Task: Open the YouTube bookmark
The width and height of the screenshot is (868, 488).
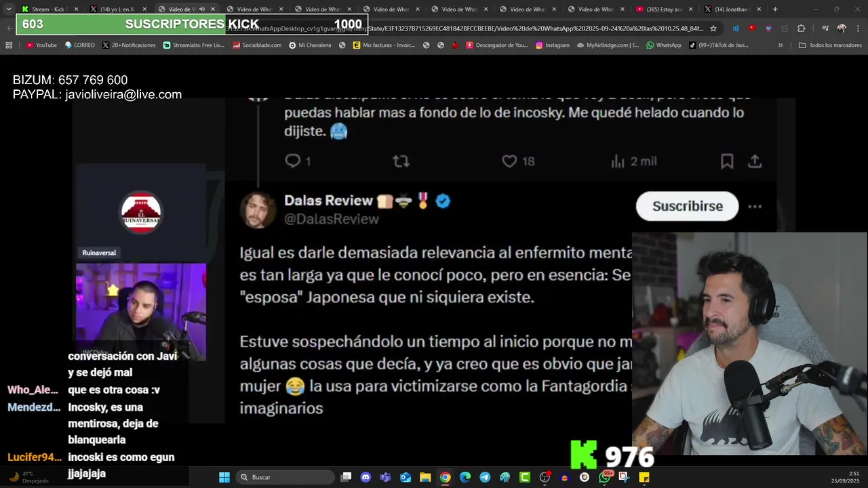Action: tap(41, 45)
